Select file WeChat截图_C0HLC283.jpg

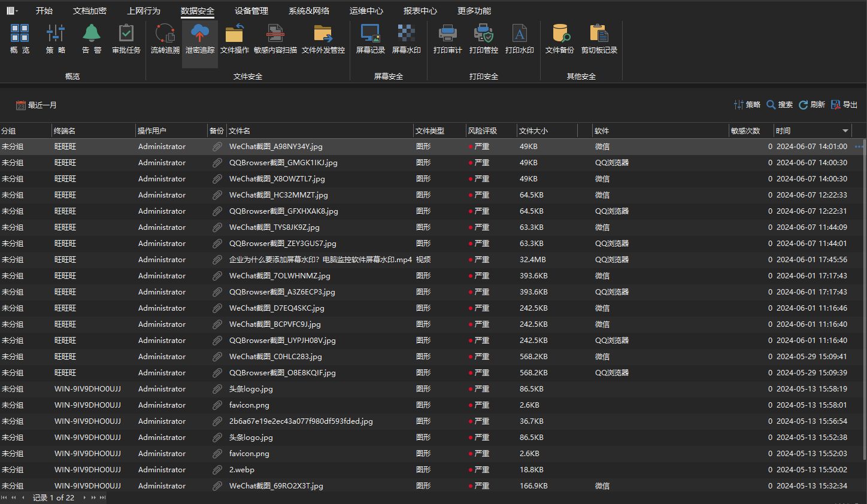click(275, 357)
